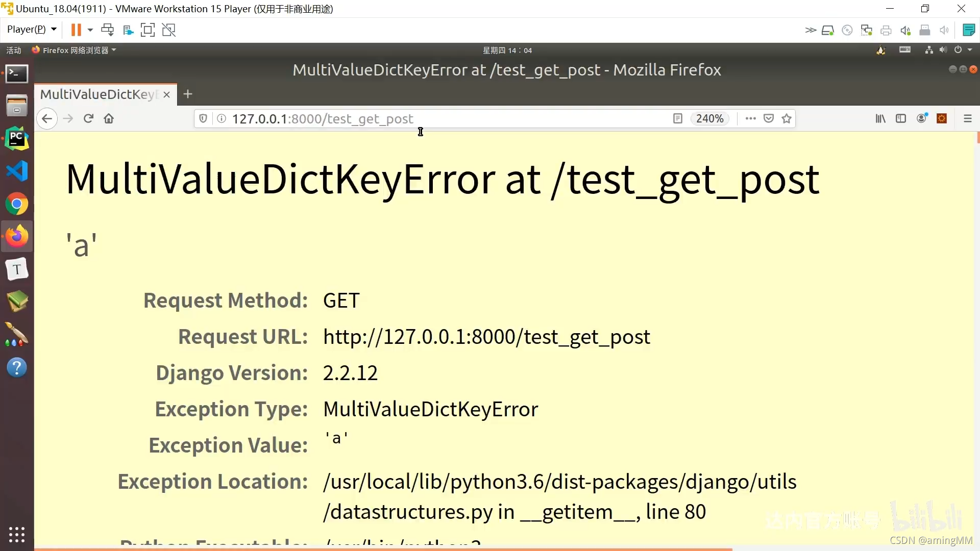Toggle reader view in address bar
Screen dimensions: 980x551
tap(677, 118)
